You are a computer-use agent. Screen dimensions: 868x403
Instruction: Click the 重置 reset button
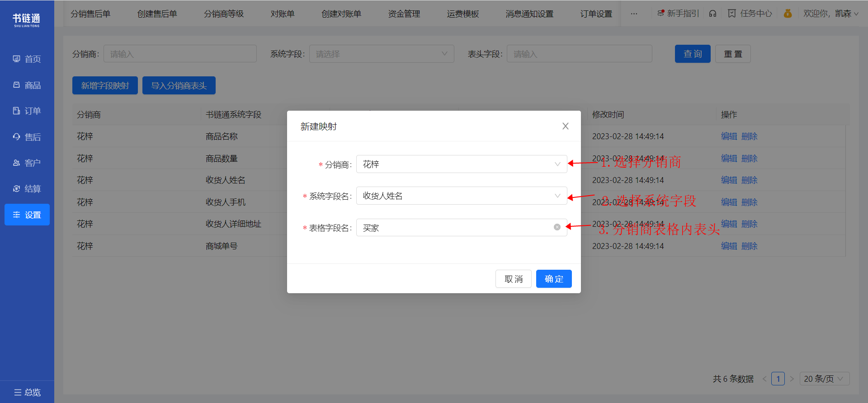tap(733, 54)
